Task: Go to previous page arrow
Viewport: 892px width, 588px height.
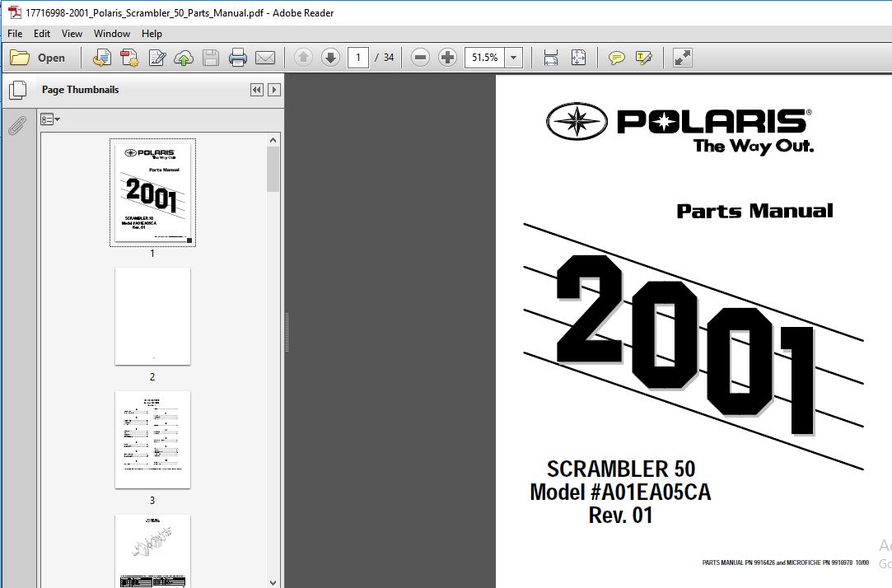Action: pos(303,58)
